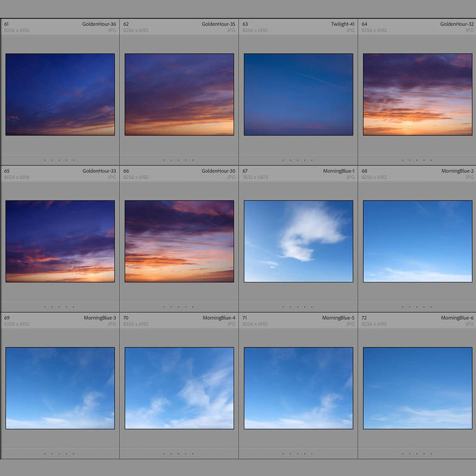The width and height of the screenshot is (476, 476).
Task: Select the MorningBlue-5 thumbnail
Action: pos(298,388)
